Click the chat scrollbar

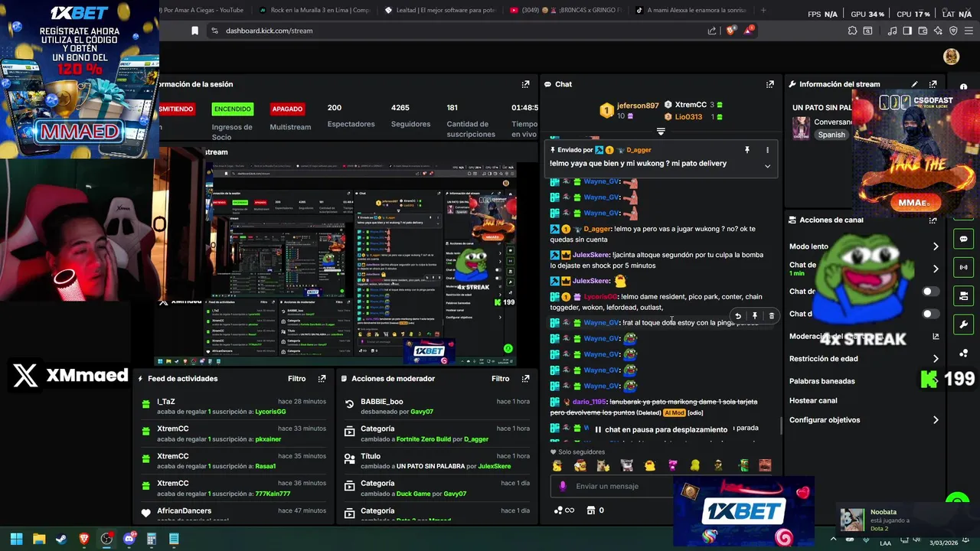pos(780,425)
